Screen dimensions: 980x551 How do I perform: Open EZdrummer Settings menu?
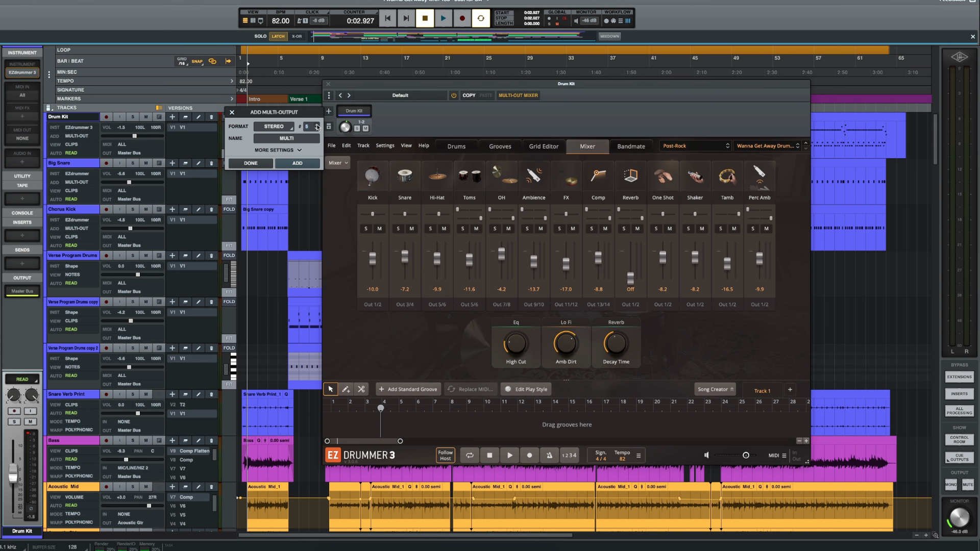click(x=385, y=146)
